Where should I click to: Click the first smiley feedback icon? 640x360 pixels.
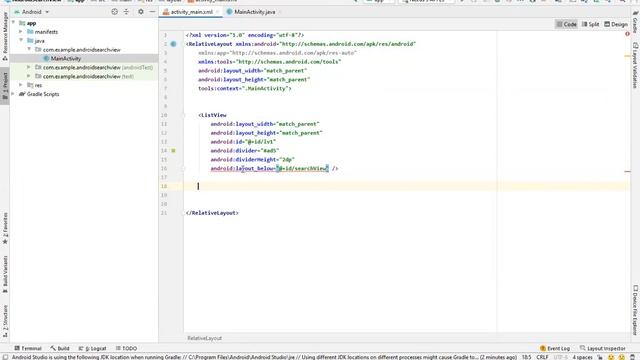coord(611,357)
